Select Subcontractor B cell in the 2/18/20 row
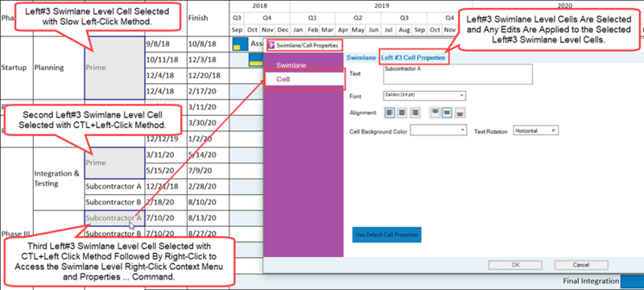The width and height of the screenshot is (644, 290). coord(114,202)
